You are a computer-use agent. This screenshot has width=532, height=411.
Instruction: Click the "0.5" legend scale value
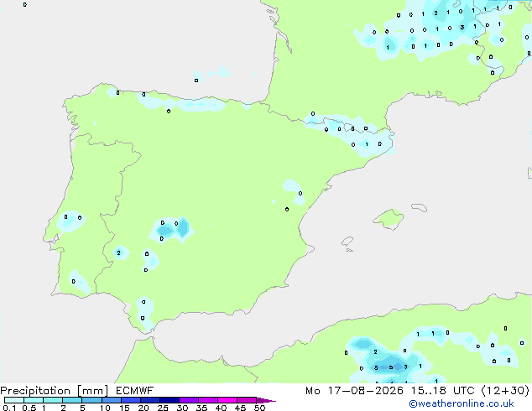29,408
